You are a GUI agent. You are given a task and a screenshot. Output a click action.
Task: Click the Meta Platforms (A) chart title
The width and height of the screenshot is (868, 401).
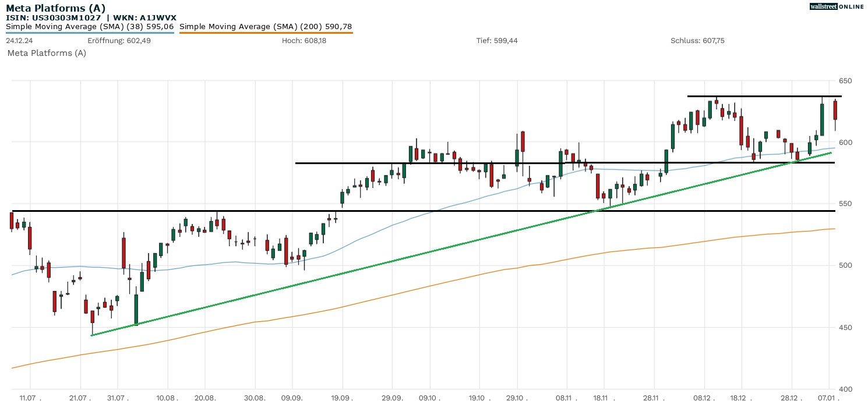pos(56,8)
